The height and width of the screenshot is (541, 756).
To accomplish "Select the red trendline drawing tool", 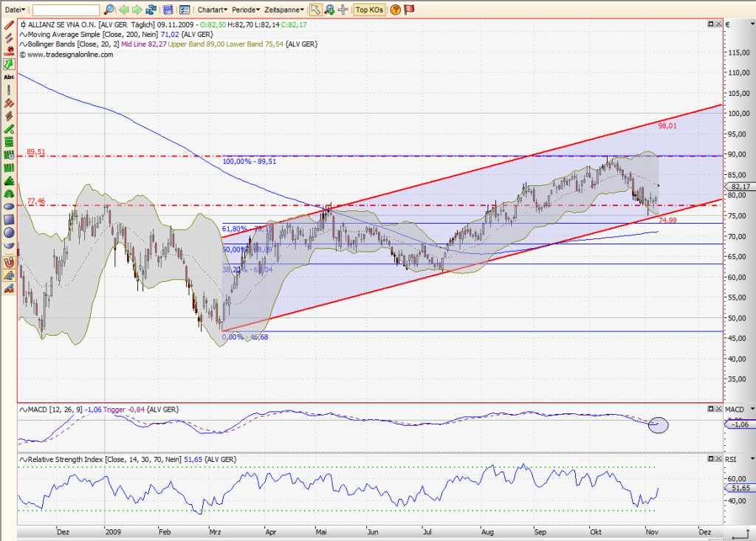I will (x=9, y=25).
